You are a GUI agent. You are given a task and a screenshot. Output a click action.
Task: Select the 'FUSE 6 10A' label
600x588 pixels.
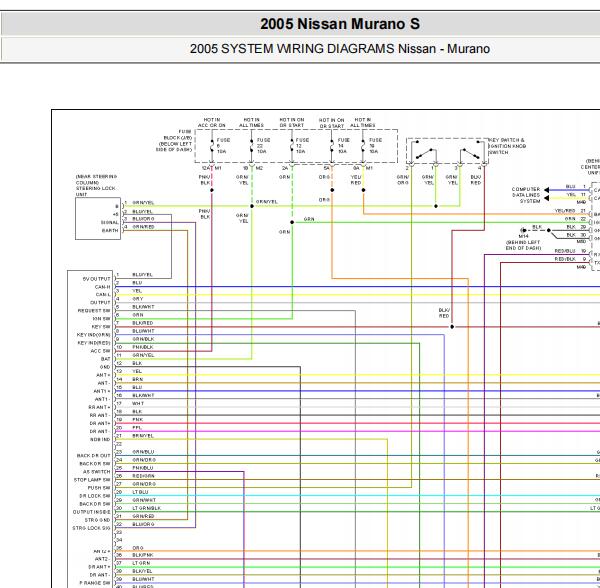[223, 146]
